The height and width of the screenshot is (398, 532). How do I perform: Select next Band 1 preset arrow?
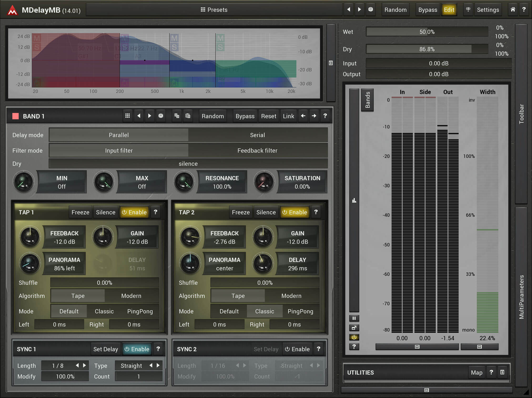pyautogui.click(x=150, y=116)
